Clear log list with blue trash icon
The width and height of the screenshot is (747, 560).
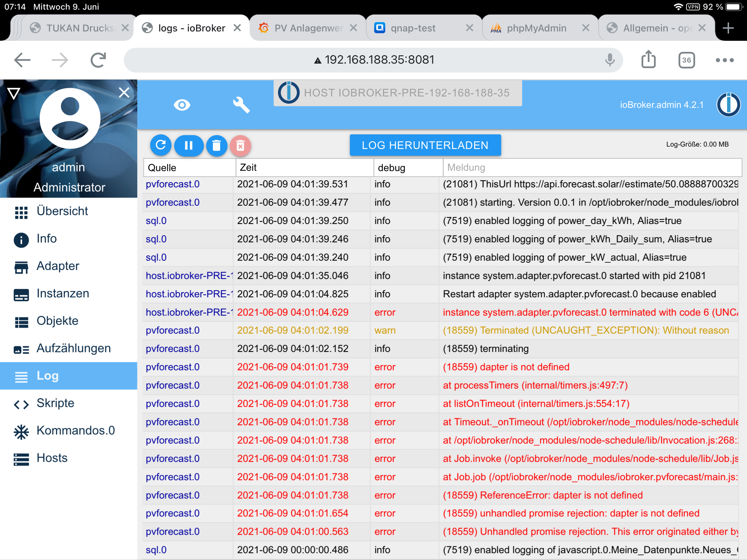click(x=216, y=145)
